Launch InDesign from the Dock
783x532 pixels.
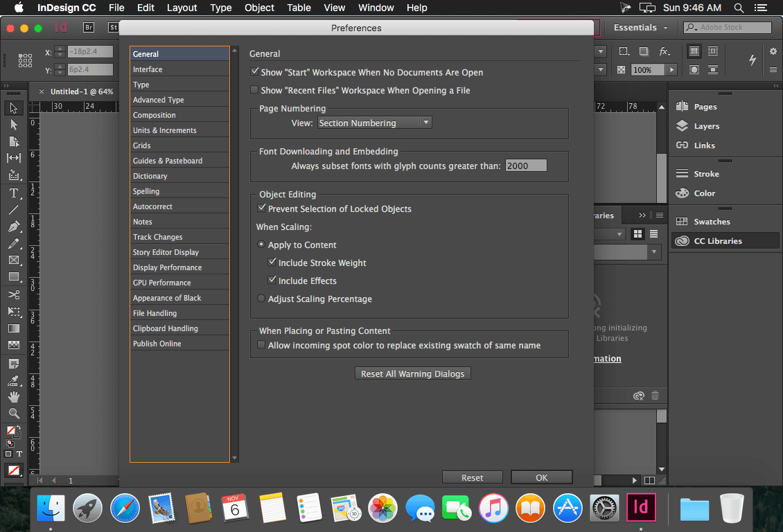(641, 507)
